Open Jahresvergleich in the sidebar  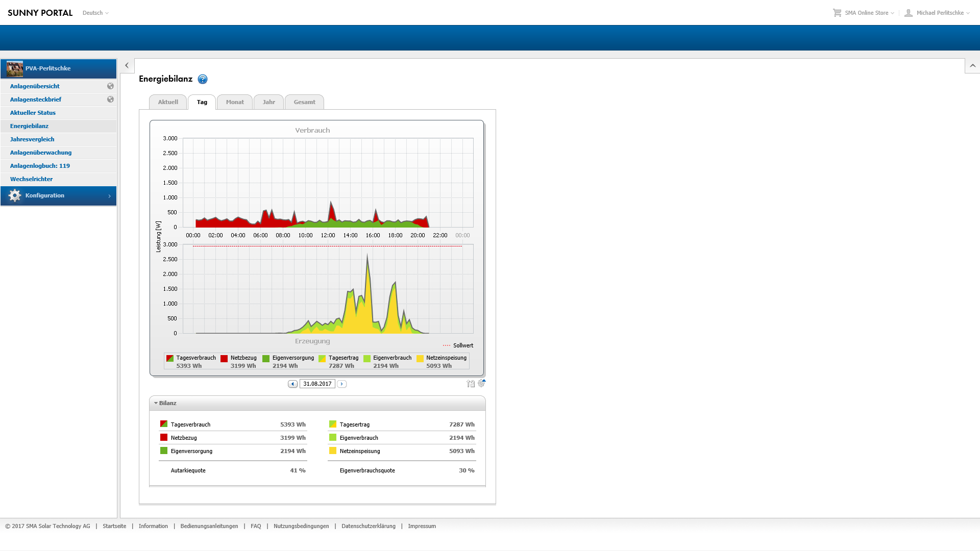pos(32,139)
